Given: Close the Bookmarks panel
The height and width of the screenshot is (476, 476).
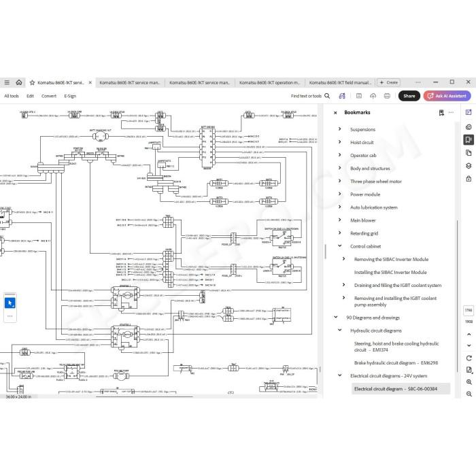Looking at the screenshot, I should (x=335, y=113).
